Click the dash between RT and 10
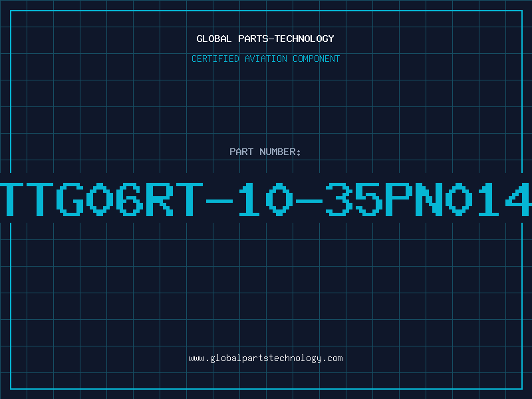 (x=219, y=201)
